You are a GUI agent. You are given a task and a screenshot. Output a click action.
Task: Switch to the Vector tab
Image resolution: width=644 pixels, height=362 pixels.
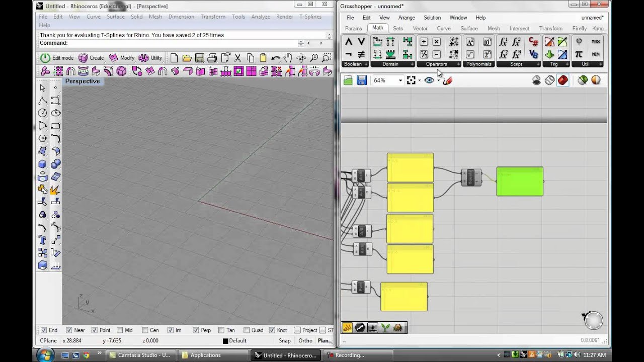pos(420,29)
